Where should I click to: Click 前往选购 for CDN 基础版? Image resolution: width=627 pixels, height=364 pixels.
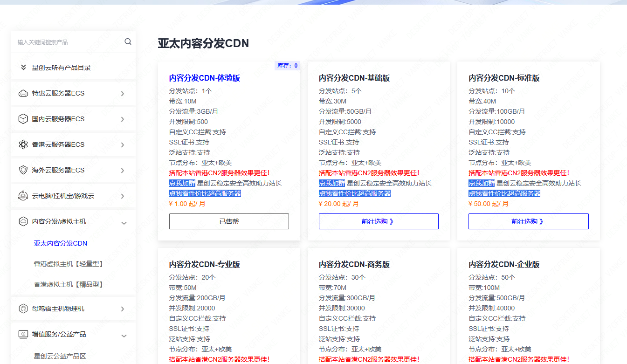coord(379,221)
